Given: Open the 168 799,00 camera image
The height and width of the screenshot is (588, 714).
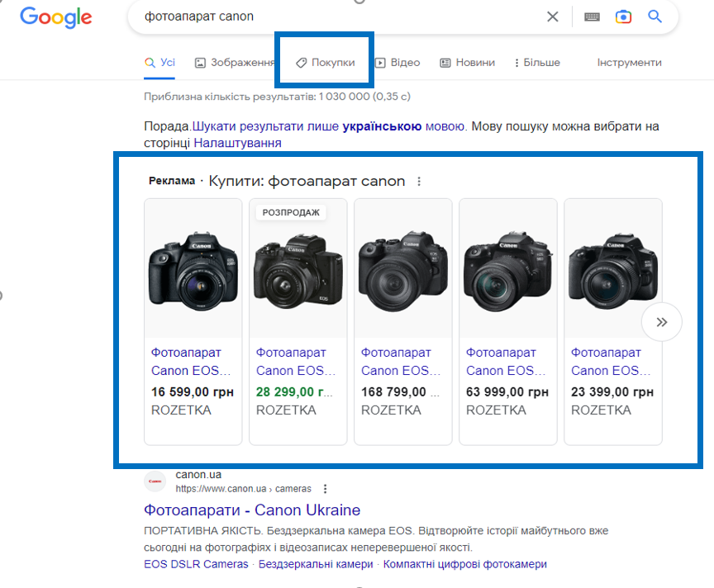Looking at the screenshot, I should (x=403, y=268).
